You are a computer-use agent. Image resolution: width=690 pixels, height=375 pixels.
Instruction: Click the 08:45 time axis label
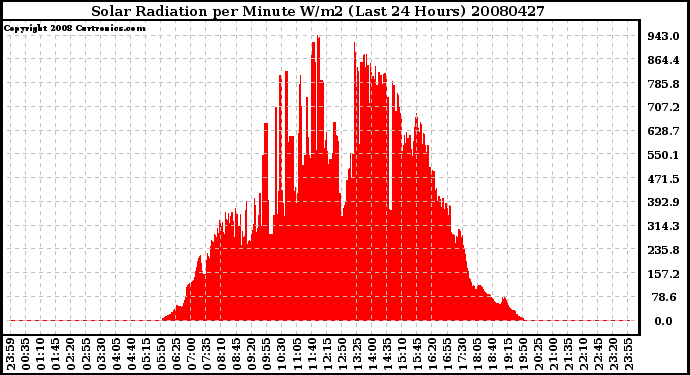(236, 354)
